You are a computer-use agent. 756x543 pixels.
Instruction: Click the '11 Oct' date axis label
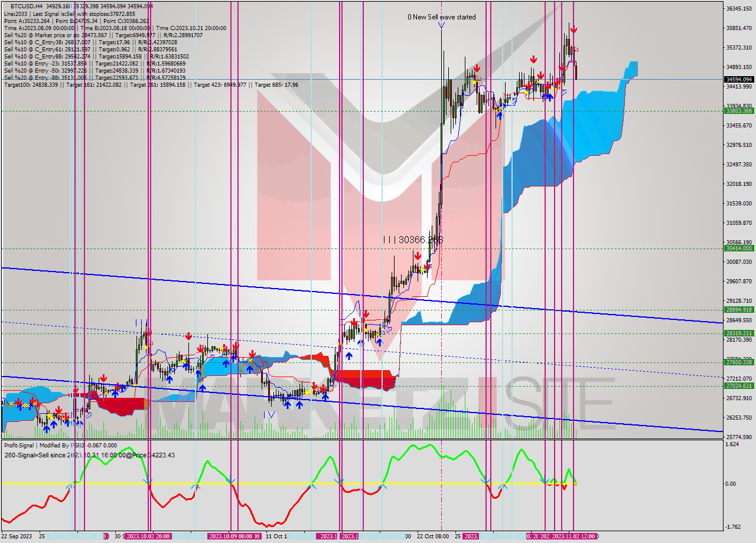tap(275, 537)
